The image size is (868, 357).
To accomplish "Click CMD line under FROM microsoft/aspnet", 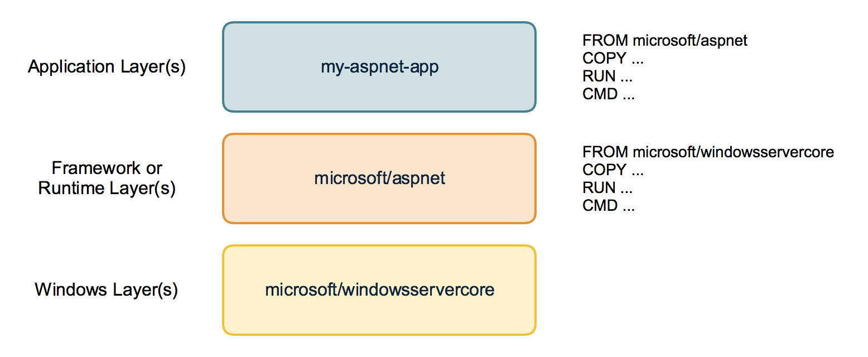I will coord(609,94).
